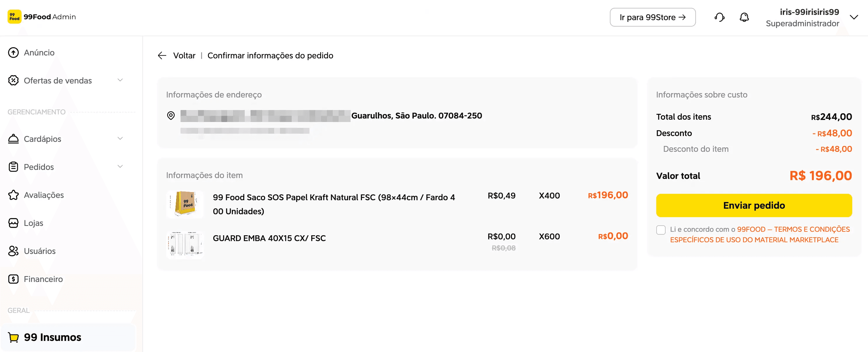This screenshot has width=868, height=352.
Task: Click the address location pin icon
Action: point(171,116)
